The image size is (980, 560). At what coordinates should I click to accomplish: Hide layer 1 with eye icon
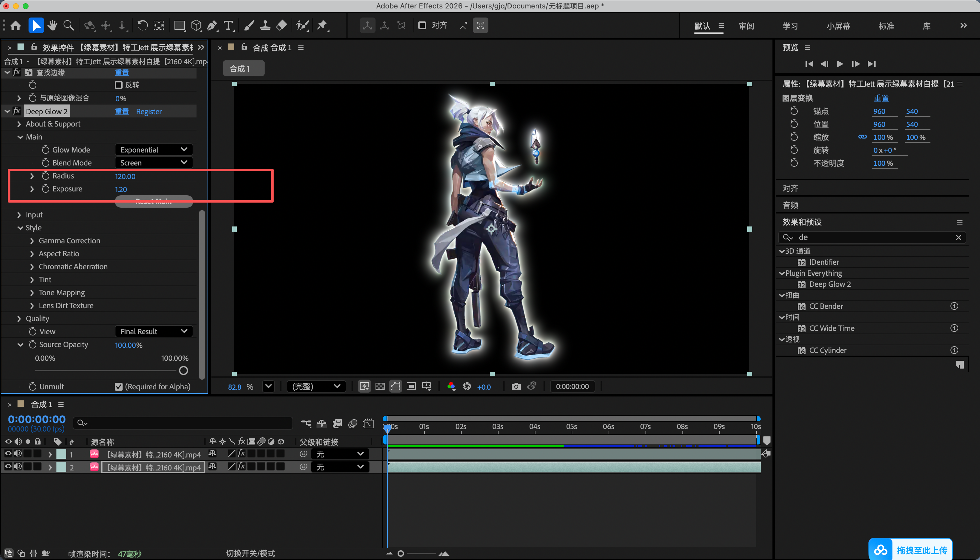click(8, 454)
